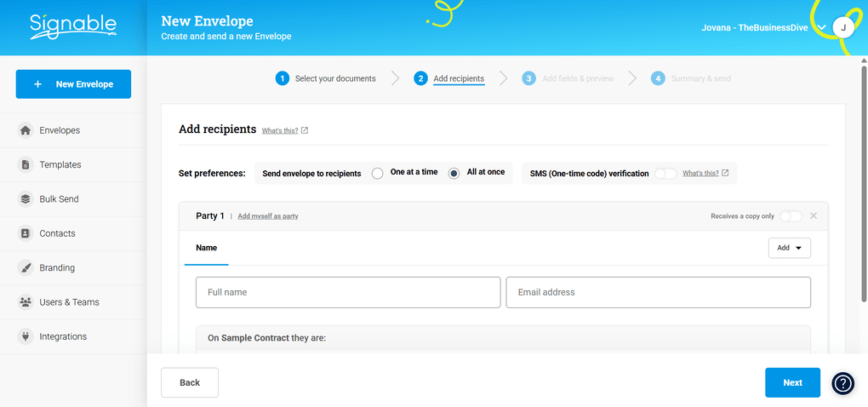
Task: Click step 4 circle in wizard
Action: 658,78
